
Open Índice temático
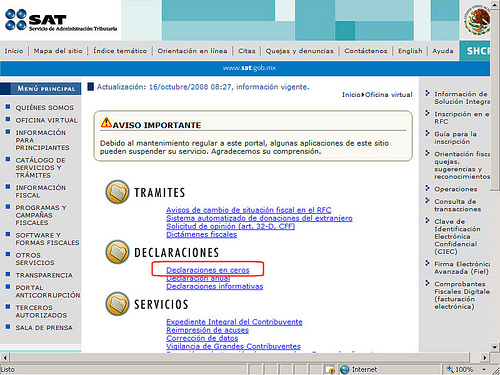[120, 51]
